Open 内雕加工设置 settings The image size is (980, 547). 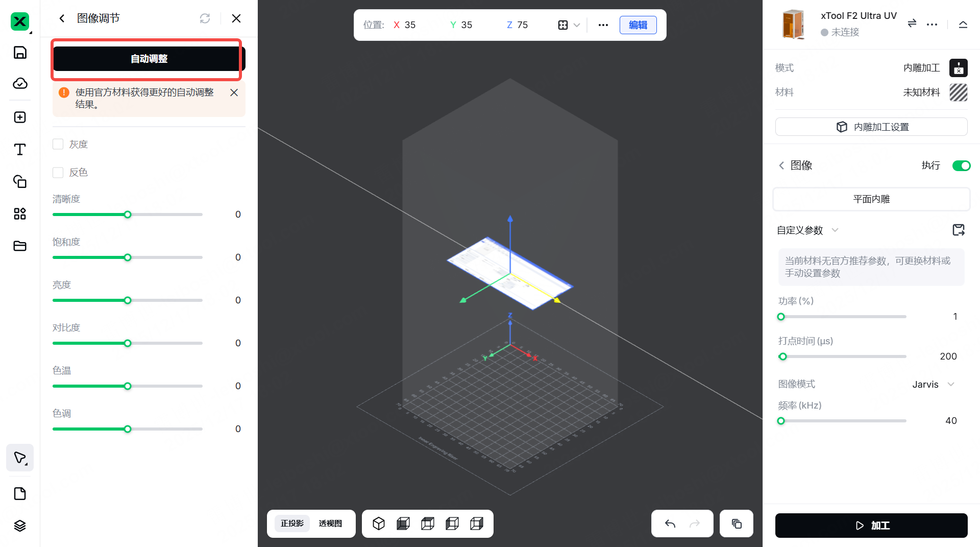[x=871, y=127]
